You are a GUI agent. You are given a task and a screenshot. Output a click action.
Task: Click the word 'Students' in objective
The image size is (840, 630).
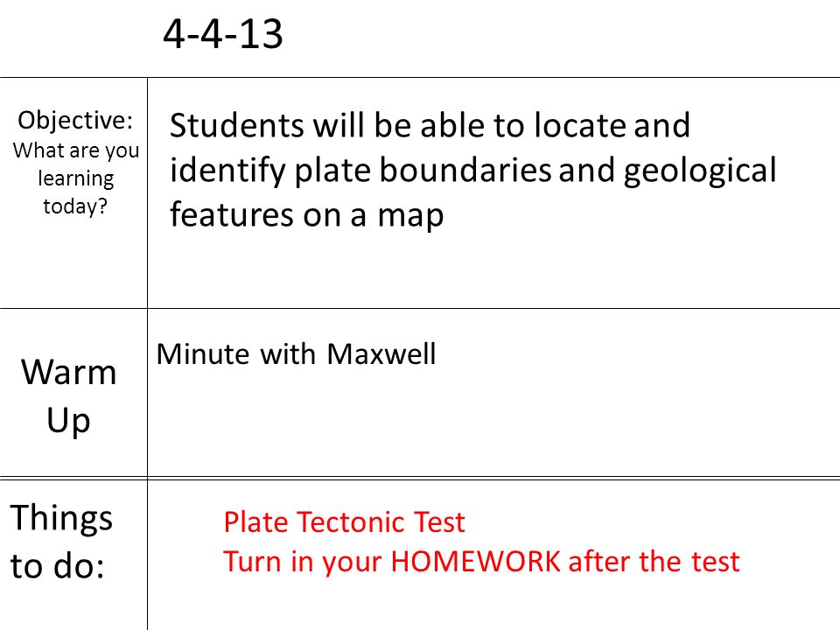click(x=237, y=125)
